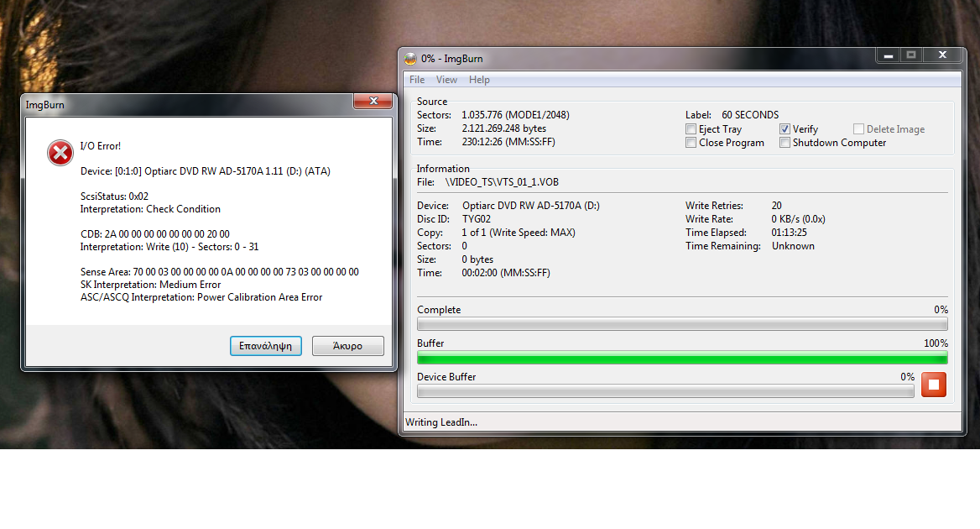Image resolution: width=980 pixels, height=529 pixels.
Task: Maximize the ImgBurn main window
Action: pos(911,55)
